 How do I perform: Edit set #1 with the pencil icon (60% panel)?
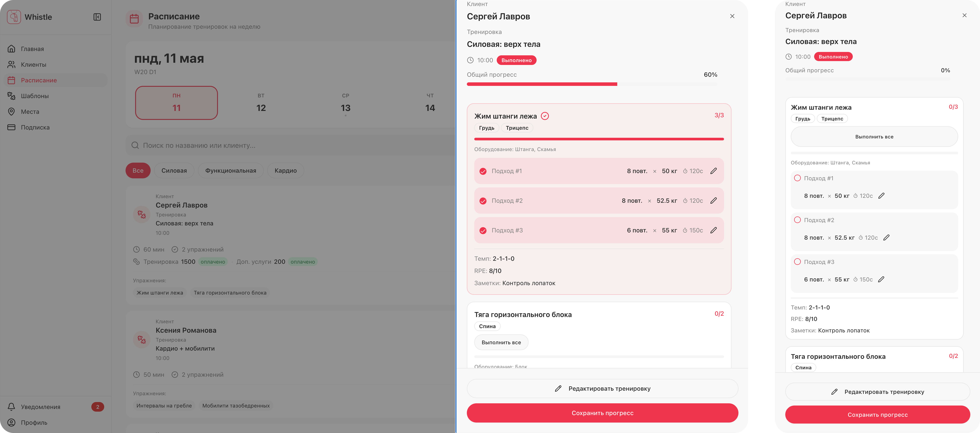point(713,171)
